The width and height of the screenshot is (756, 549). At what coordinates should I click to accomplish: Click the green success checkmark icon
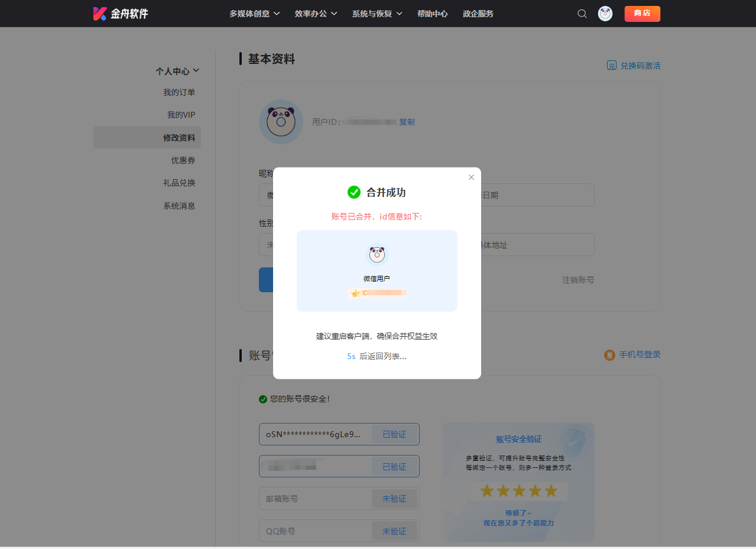(354, 192)
